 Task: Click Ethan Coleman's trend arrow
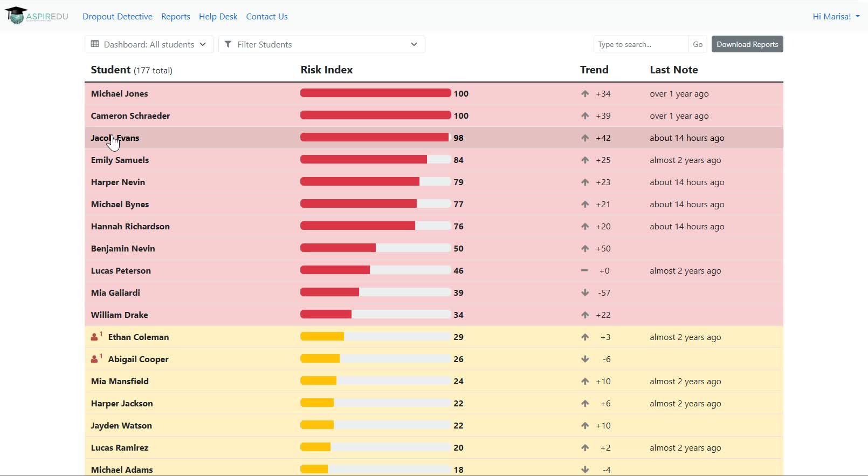coord(585,337)
